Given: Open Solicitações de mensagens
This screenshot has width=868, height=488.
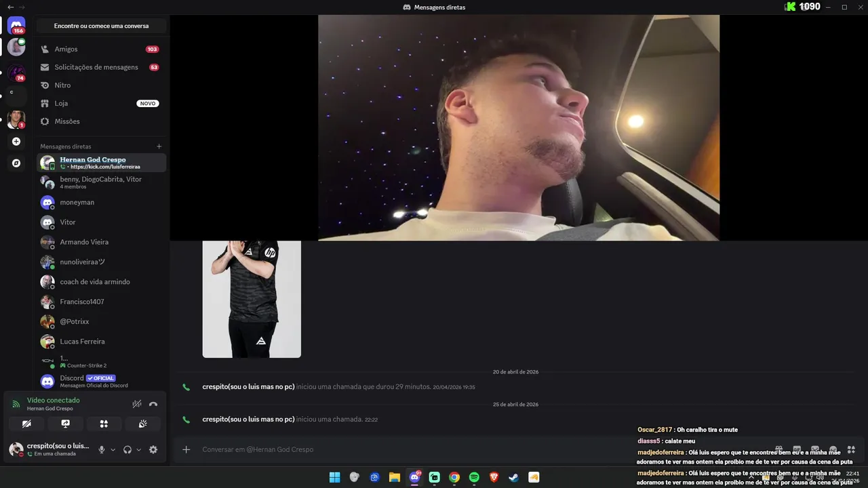Looking at the screenshot, I should click(x=101, y=67).
